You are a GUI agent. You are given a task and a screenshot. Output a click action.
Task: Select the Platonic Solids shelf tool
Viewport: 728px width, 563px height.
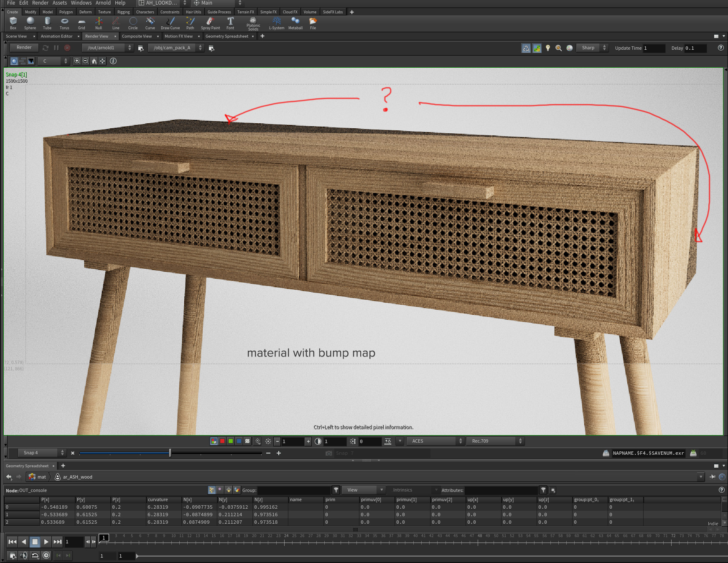253,23
